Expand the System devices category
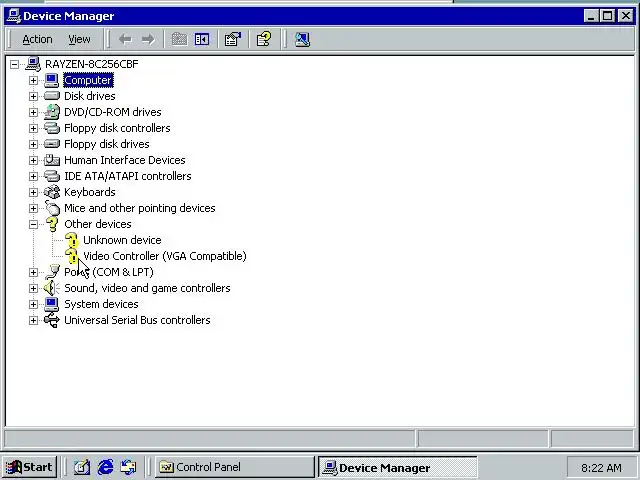The image size is (640, 480). (33, 304)
